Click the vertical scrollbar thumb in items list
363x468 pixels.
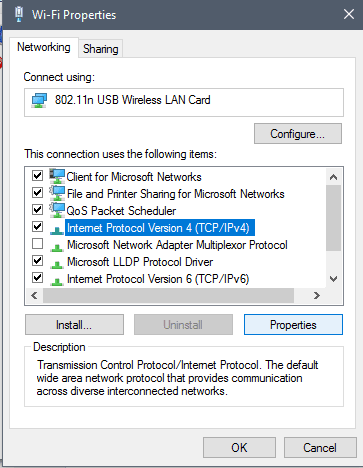point(333,218)
